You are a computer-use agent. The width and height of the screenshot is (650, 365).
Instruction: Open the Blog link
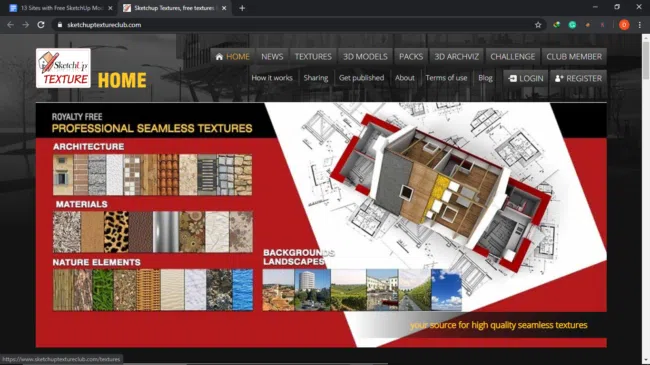485,78
